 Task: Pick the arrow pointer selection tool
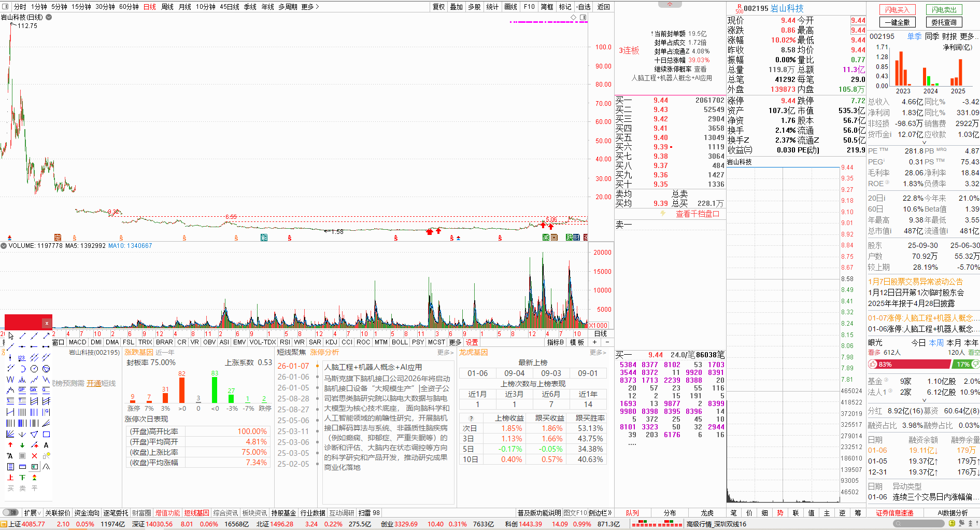[x=10, y=336]
